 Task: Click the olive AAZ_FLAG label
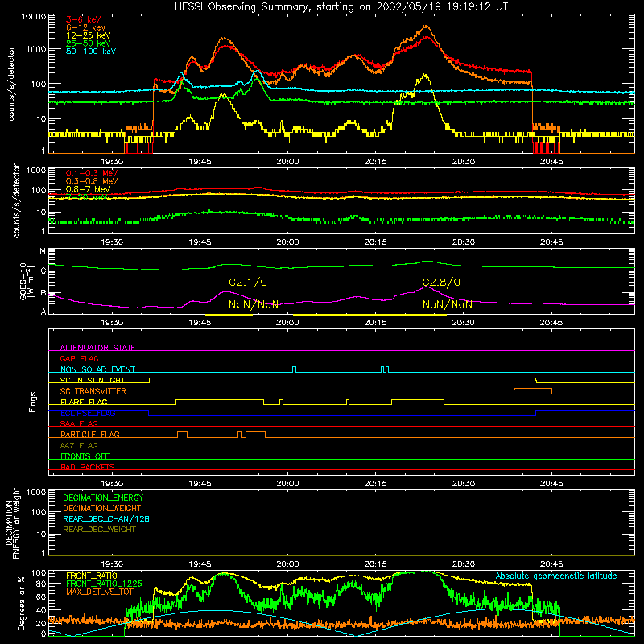79,446
